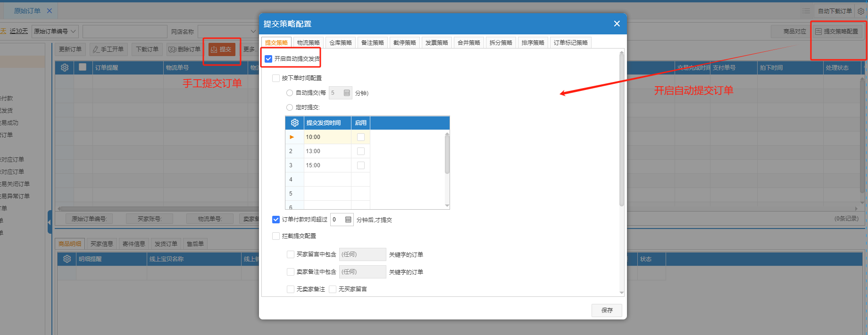Screen dimensions: 868x335
Task: Switch to 发票策略 tab
Action: click(437, 43)
